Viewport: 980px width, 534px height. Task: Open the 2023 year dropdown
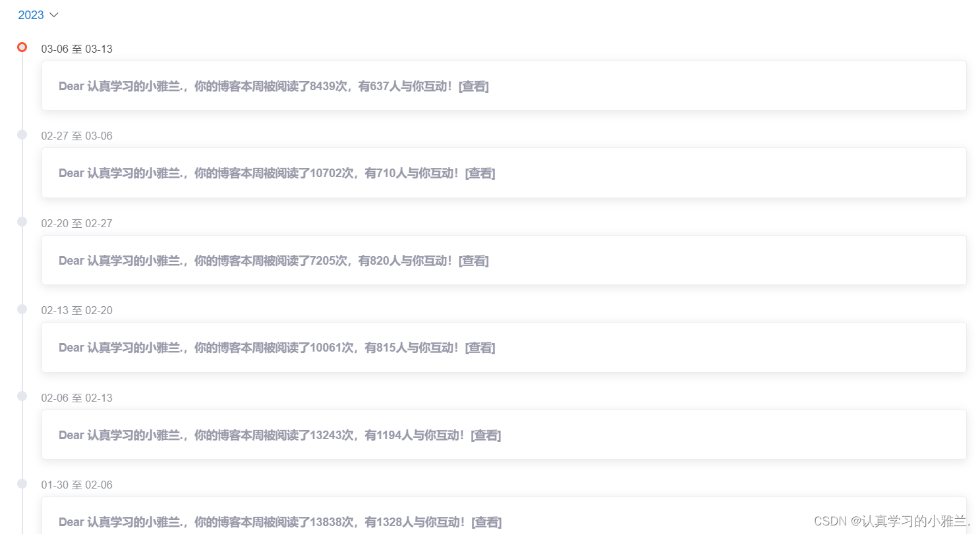coord(38,15)
